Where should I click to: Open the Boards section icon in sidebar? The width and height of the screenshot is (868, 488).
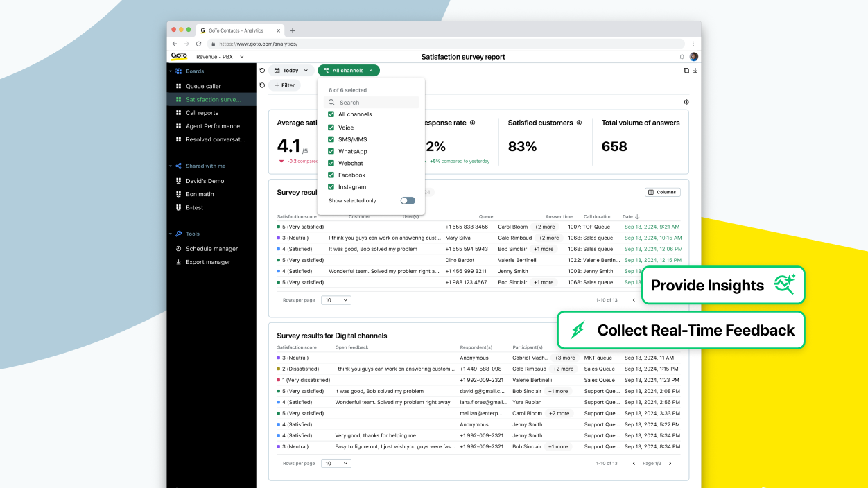(177, 71)
